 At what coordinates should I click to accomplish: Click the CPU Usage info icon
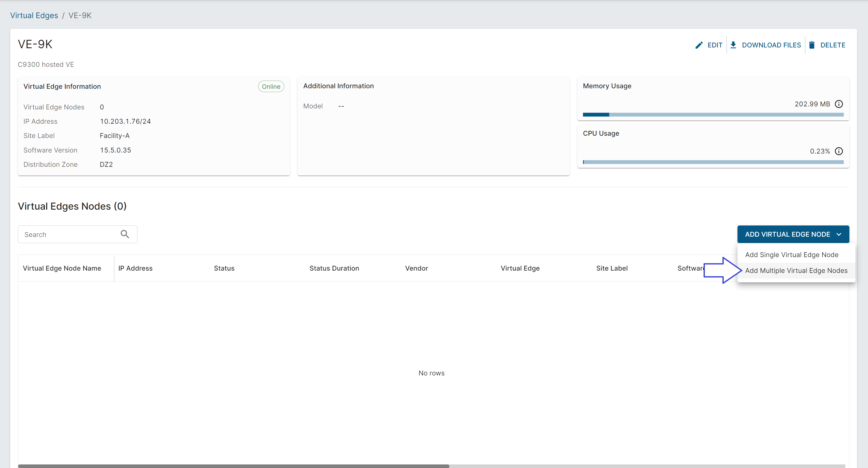(839, 151)
